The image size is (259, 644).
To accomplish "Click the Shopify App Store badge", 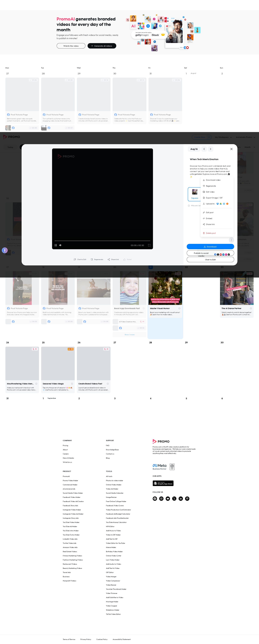I will [163, 483].
